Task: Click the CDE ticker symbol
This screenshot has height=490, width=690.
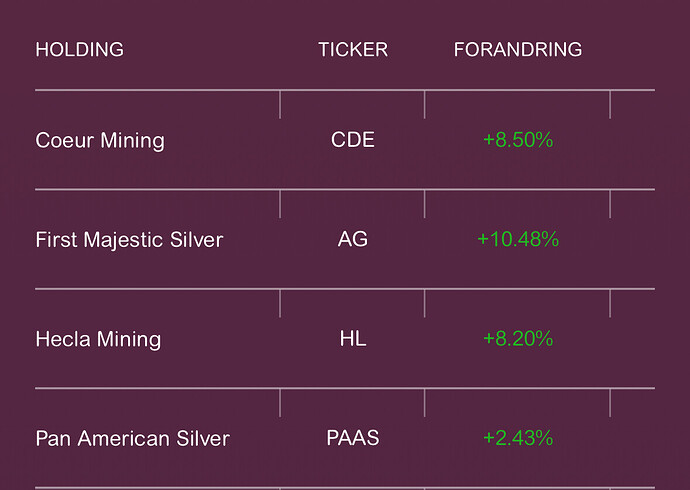Action: (353, 140)
